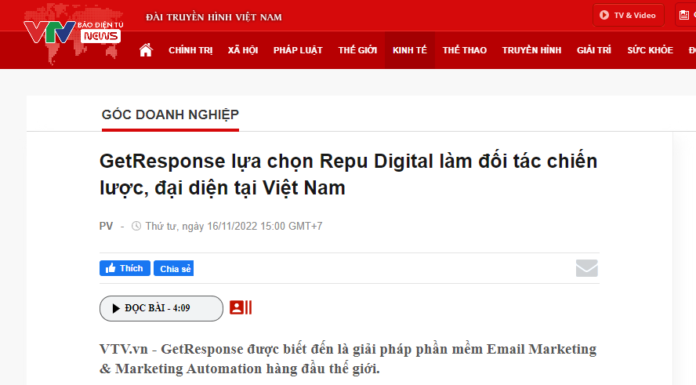The image size is (696, 385).
Task: Open the Truyền hình section
Action: [531, 50]
